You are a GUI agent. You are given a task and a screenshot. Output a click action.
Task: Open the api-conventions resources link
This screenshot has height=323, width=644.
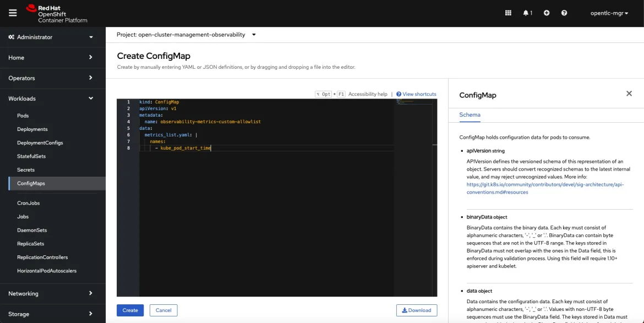point(545,188)
